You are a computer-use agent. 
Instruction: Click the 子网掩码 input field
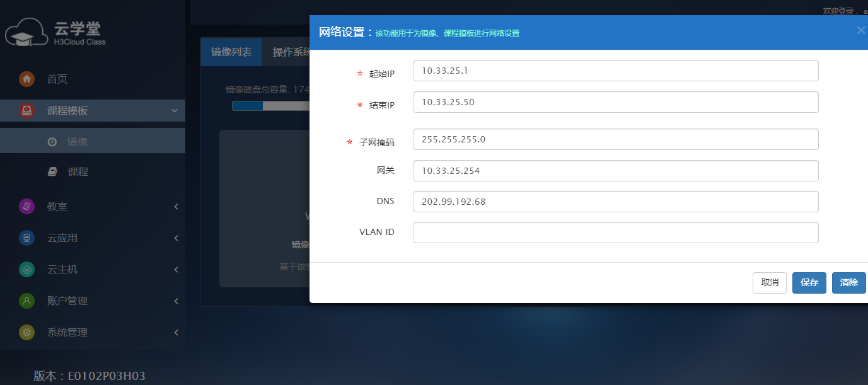[x=616, y=139]
